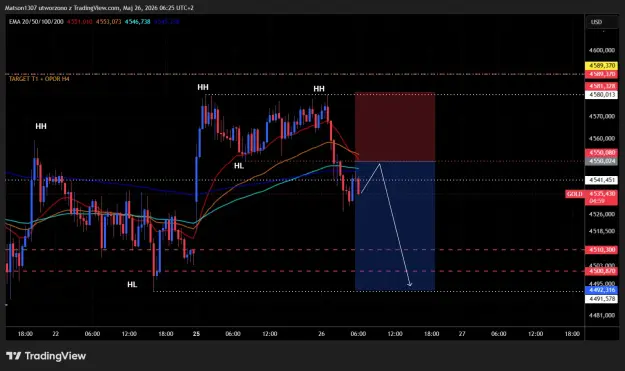This screenshot has height=371, width=625.
Task: Click the 06:00 time label right after 26
Action: tap(358, 334)
